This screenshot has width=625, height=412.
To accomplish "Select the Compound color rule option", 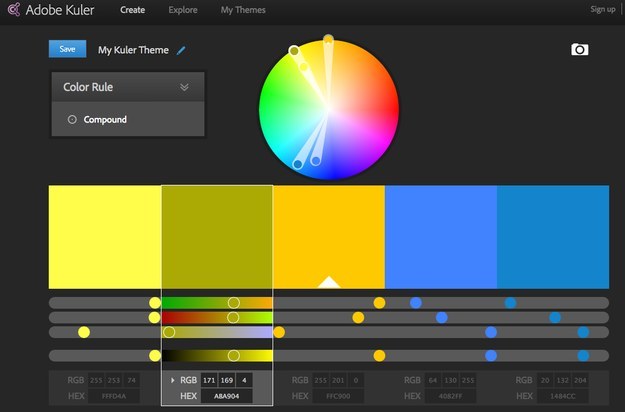I will pos(104,120).
